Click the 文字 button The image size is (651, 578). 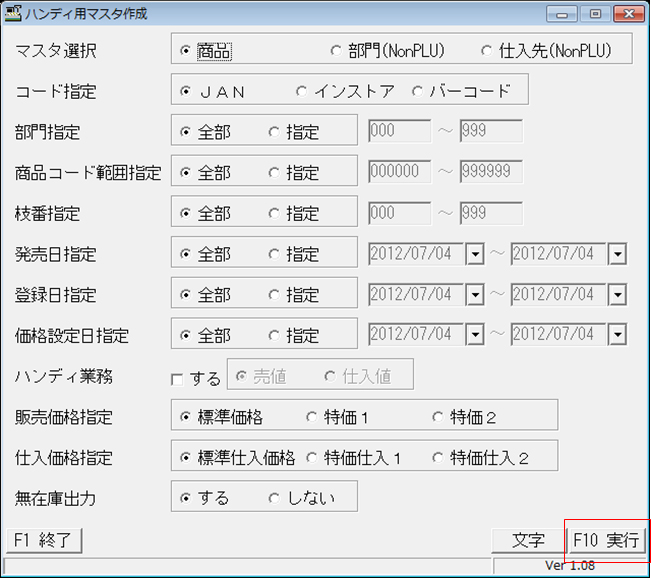[x=527, y=541]
